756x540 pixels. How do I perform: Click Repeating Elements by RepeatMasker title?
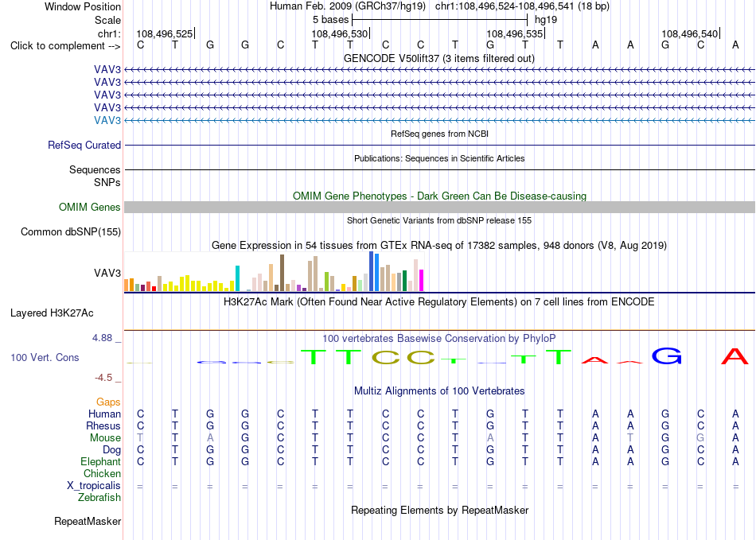tap(439, 510)
